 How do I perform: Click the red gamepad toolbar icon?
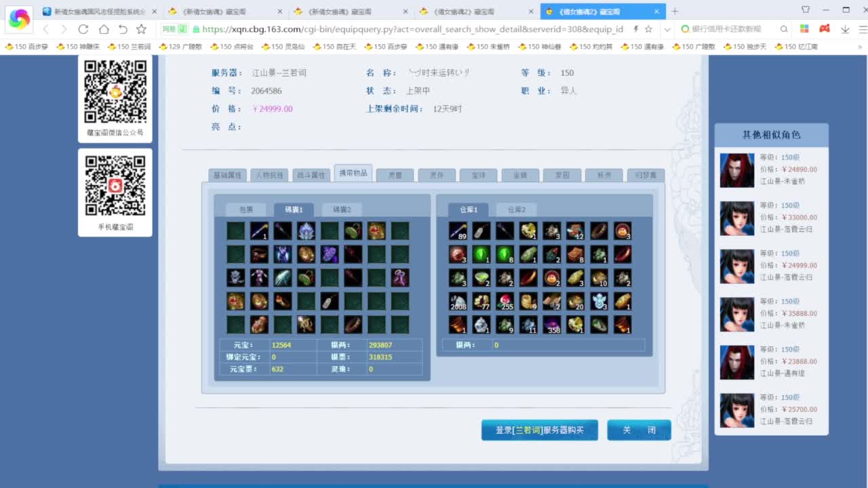[825, 29]
